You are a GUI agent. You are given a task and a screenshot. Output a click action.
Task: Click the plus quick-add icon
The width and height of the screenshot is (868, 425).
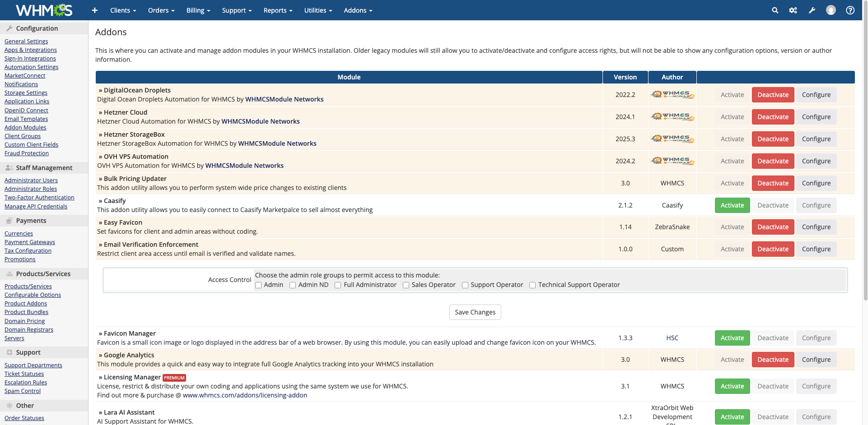click(x=94, y=10)
